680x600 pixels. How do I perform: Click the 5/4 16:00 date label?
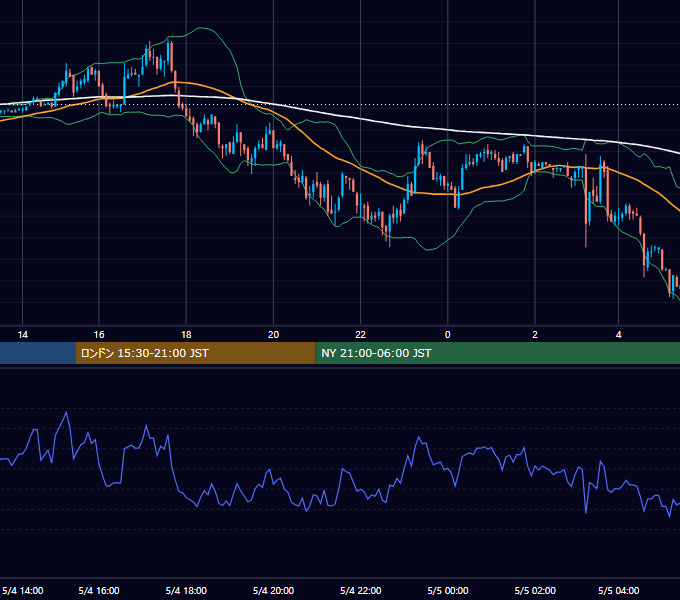click(x=99, y=590)
